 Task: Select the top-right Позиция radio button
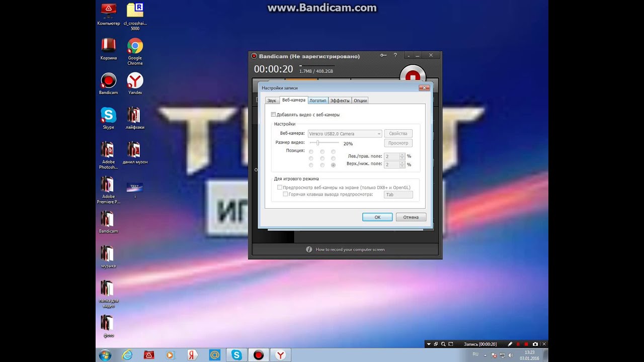(333, 151)
